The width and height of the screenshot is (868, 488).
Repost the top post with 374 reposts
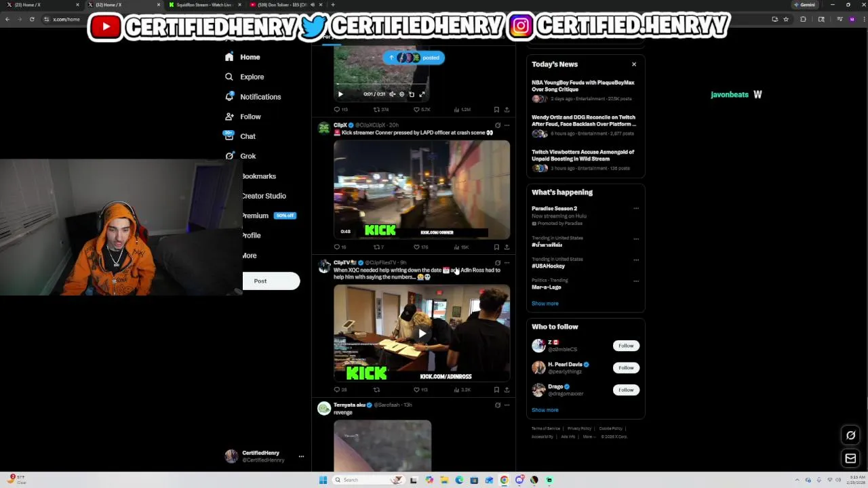380,109
